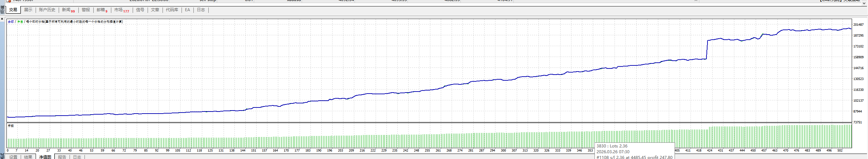
Task: Click the 余额 legend label
Action: [11, 22]
